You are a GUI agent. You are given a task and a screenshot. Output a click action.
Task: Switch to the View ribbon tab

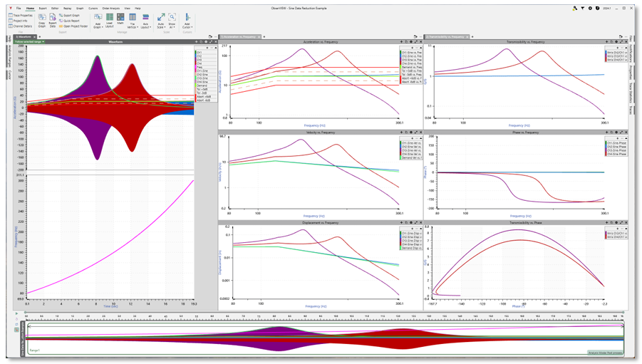pos(128,8)
